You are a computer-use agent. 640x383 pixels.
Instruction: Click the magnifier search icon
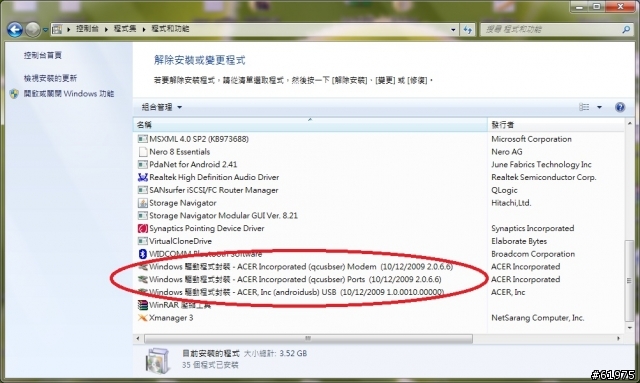626,29
